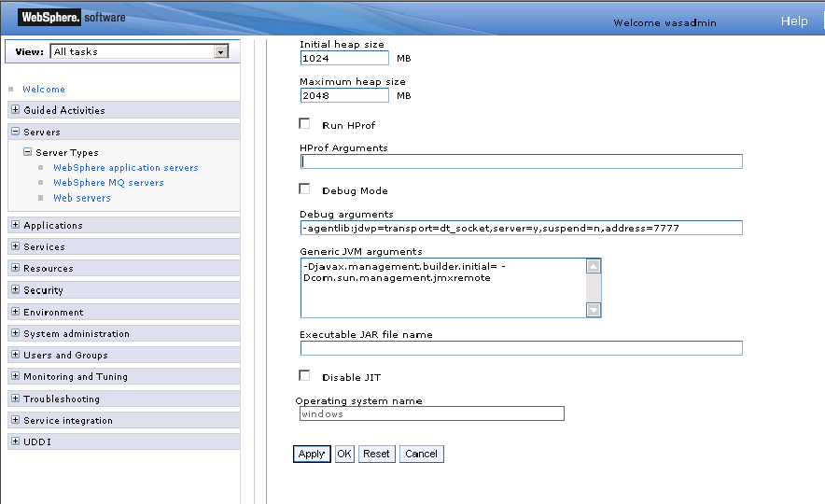The height and width of the screenshot is (504, 825).
Task: Click the Security label
Action: click(43, 290)
